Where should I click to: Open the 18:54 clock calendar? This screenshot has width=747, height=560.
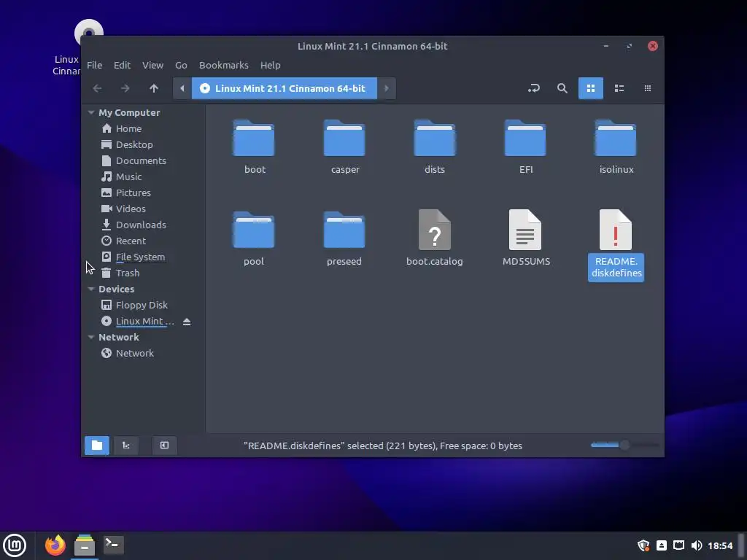coord(720,545)
